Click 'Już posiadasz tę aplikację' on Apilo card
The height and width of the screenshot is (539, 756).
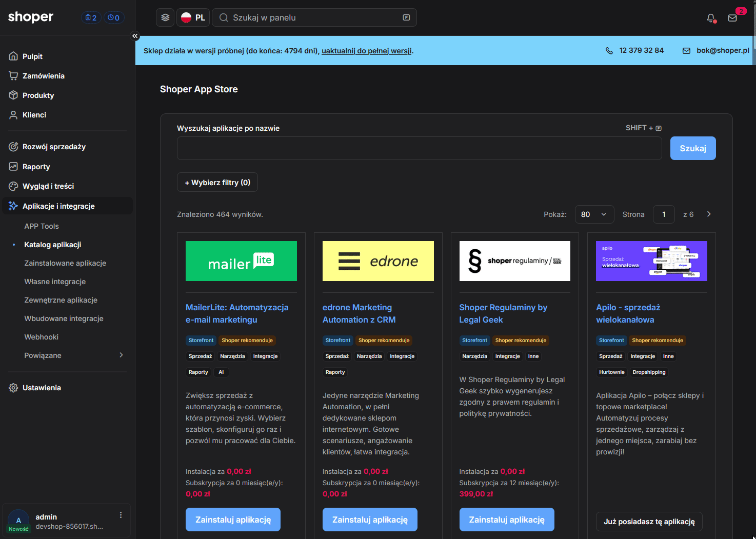click(x=649, y=522)
